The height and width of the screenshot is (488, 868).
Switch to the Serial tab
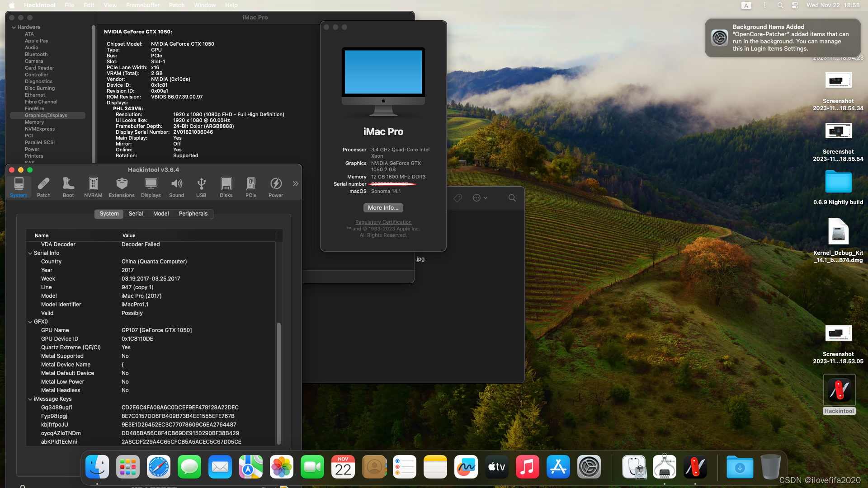[x=136, y=214]
